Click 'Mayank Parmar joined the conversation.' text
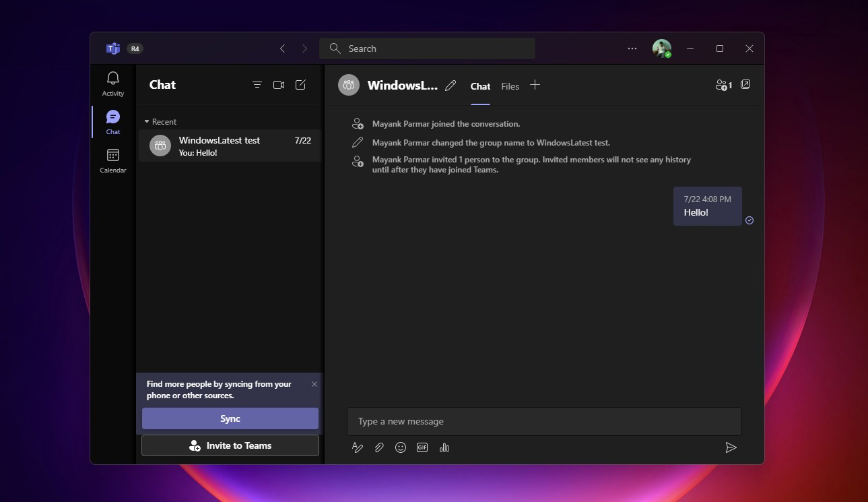Screen dimensions: 868x502 point(446,124)
